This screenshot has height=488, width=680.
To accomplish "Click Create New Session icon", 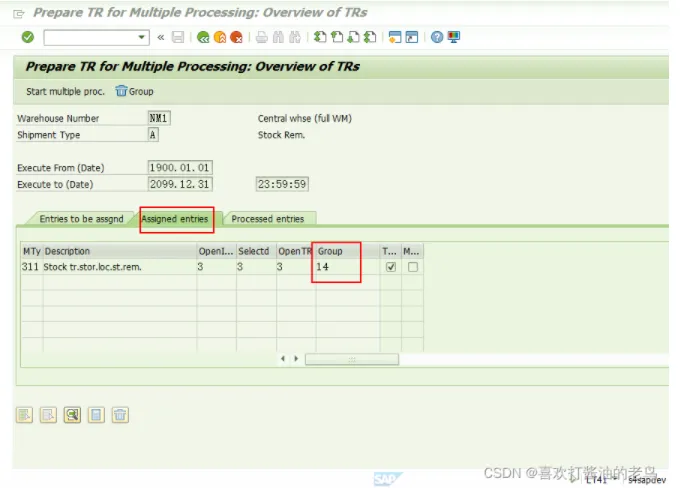I will [395, 37].
